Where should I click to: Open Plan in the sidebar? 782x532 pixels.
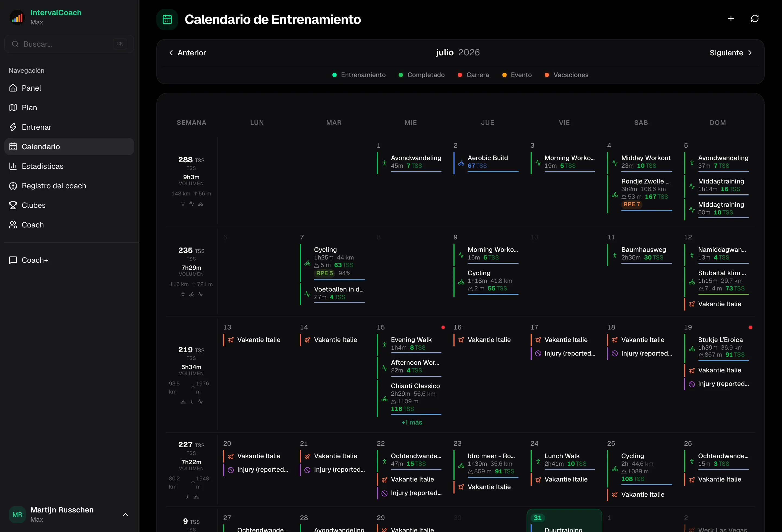tap(69, 107)
